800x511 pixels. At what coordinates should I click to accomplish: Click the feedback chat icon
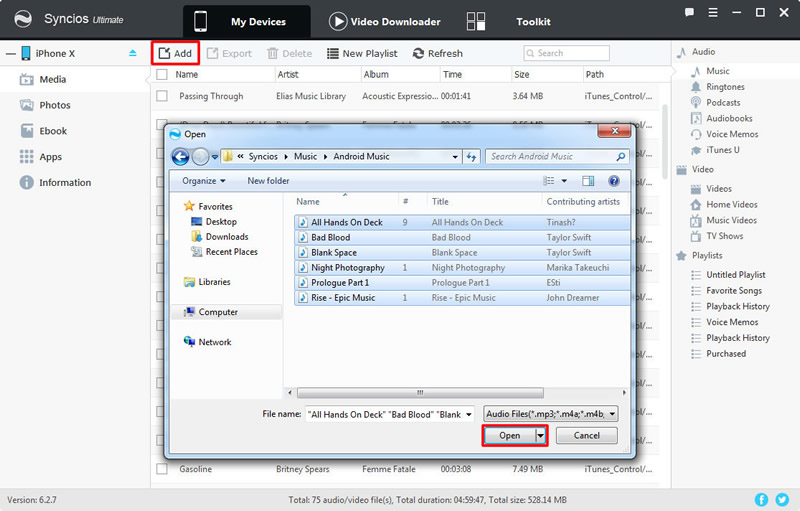(x=689, y=12)
